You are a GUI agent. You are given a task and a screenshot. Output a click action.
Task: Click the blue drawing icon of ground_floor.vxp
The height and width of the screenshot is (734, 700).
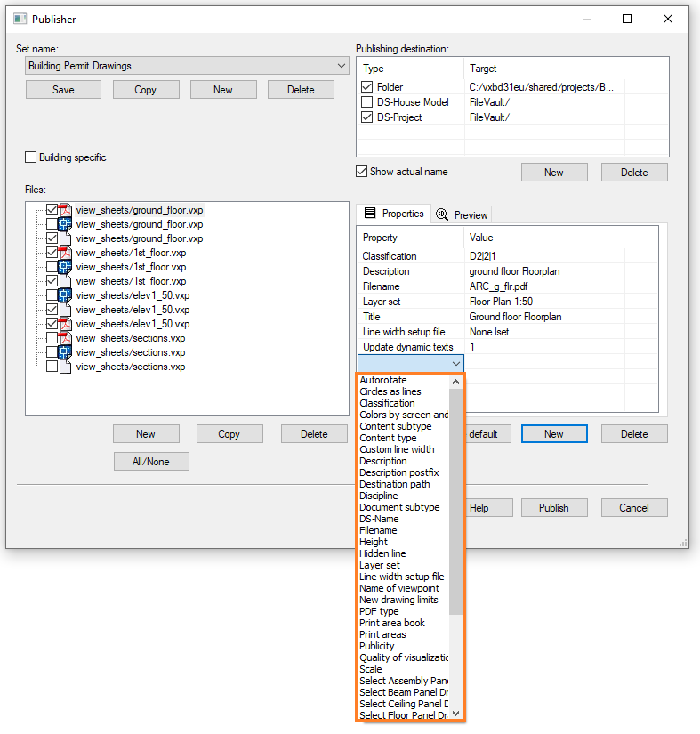(x=65, y=224)
